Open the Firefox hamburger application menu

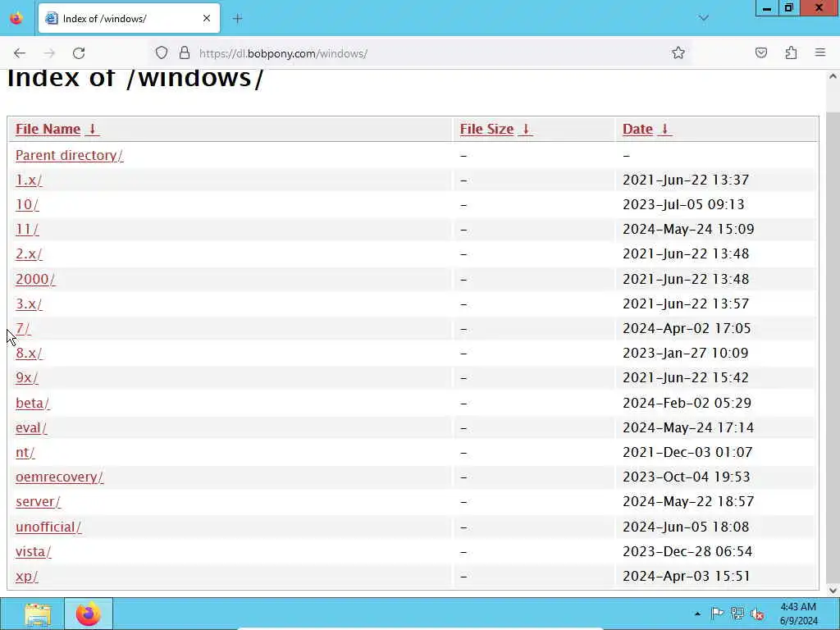pos(820,52)
